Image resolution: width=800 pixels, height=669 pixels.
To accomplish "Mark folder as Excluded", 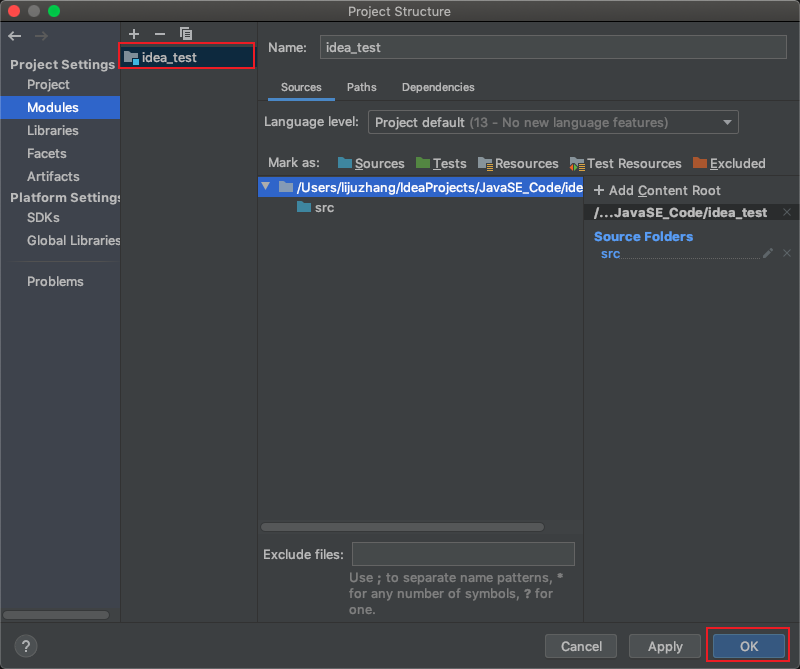I will pyautogui.click(x=729, y=163).
